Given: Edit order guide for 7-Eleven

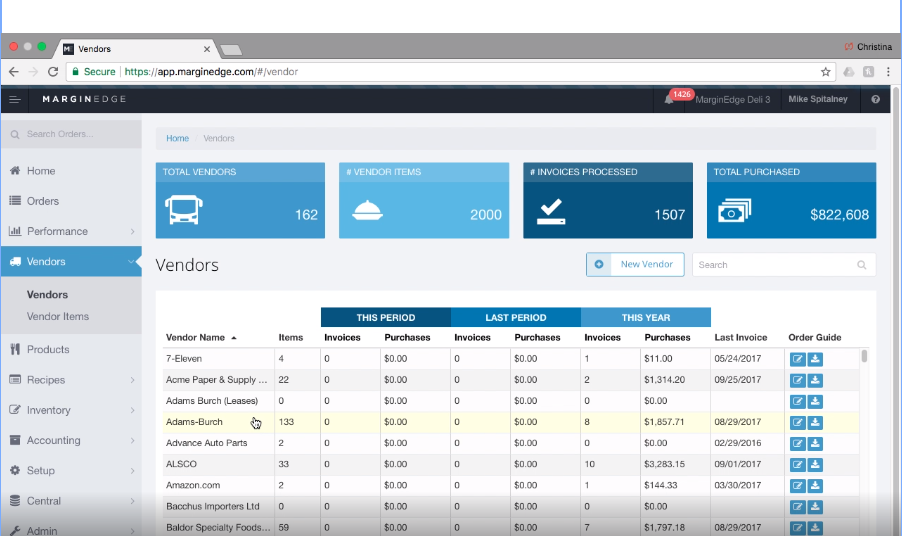Looking at the screenshot, I should click(x=797, y=359).
